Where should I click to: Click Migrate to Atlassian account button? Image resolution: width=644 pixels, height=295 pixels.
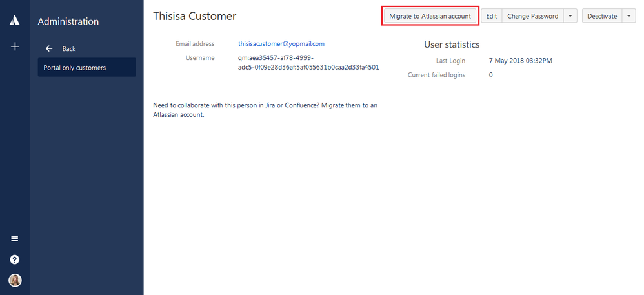(430, 16)
